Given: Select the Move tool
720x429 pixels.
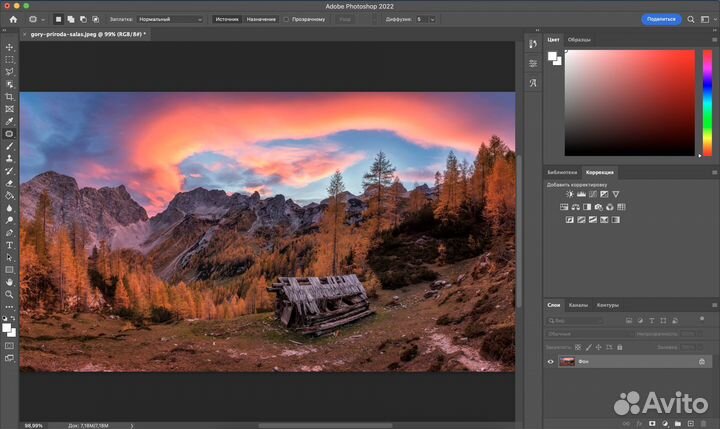Looking at the screenshot, I should (9, 47).
